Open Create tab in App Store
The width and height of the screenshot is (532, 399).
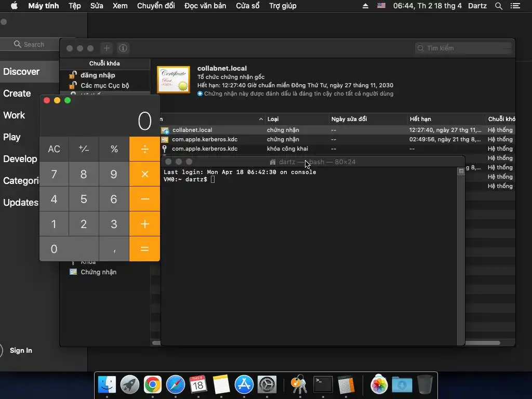pyautogui.click(x=17, y=94)
